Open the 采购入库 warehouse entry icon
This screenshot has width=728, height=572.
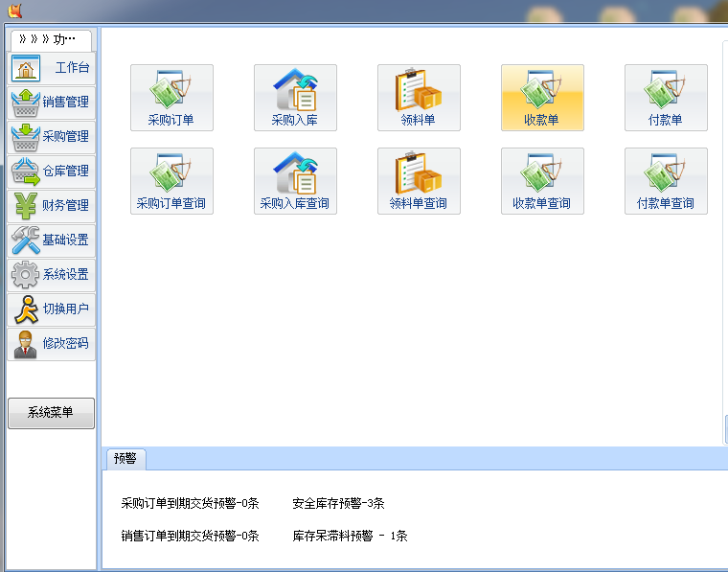pos(295,97)
